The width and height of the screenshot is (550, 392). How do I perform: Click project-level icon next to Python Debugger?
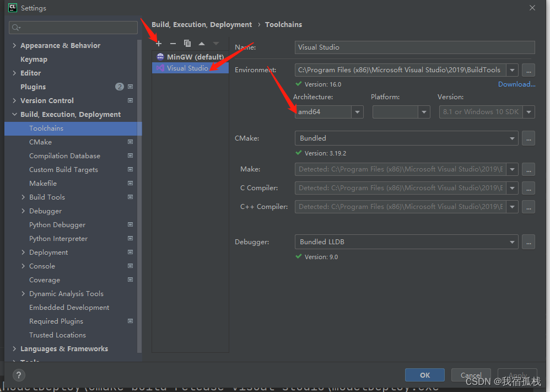(130, 224)
